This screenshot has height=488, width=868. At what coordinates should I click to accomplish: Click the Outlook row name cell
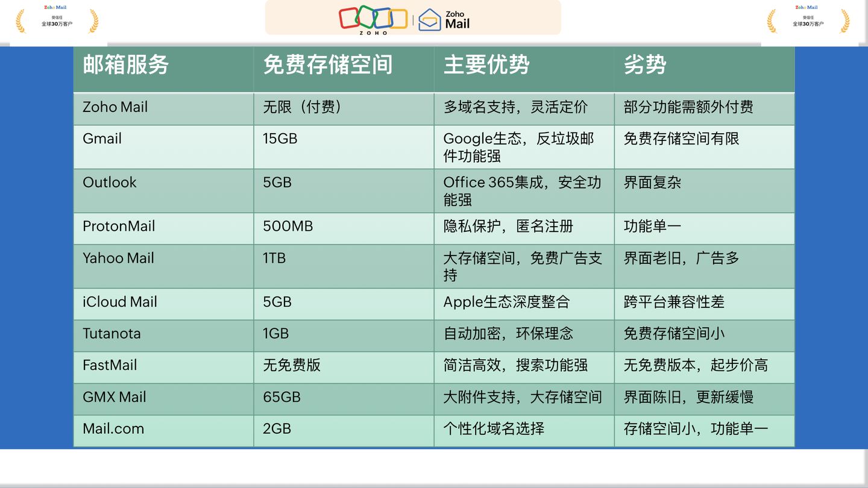point(163,191)
